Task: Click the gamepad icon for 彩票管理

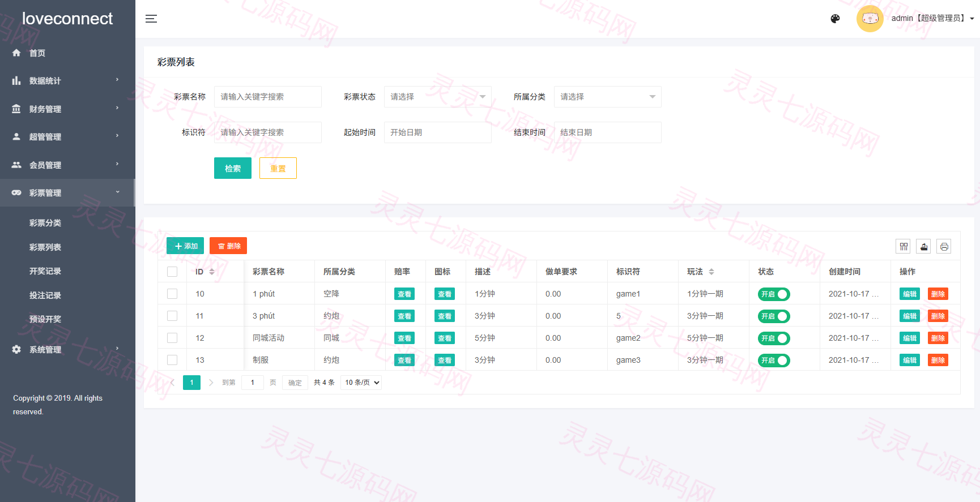Action: [x=16, y=192]
